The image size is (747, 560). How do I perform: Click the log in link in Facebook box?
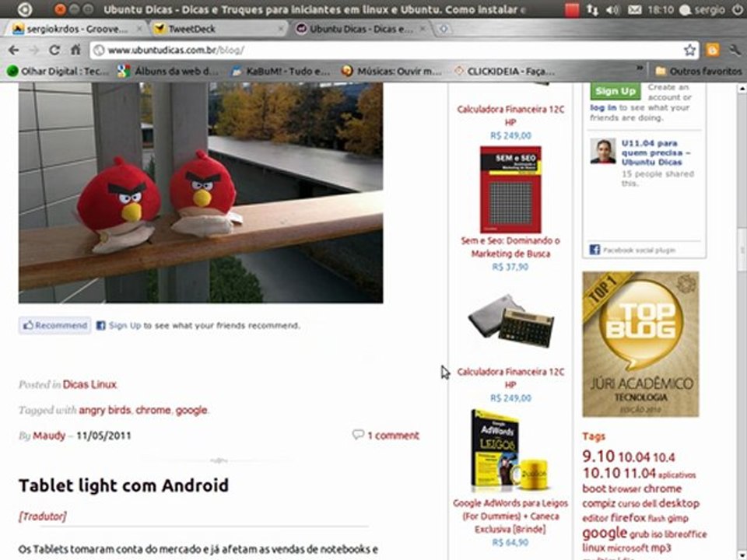pos(603,107)
